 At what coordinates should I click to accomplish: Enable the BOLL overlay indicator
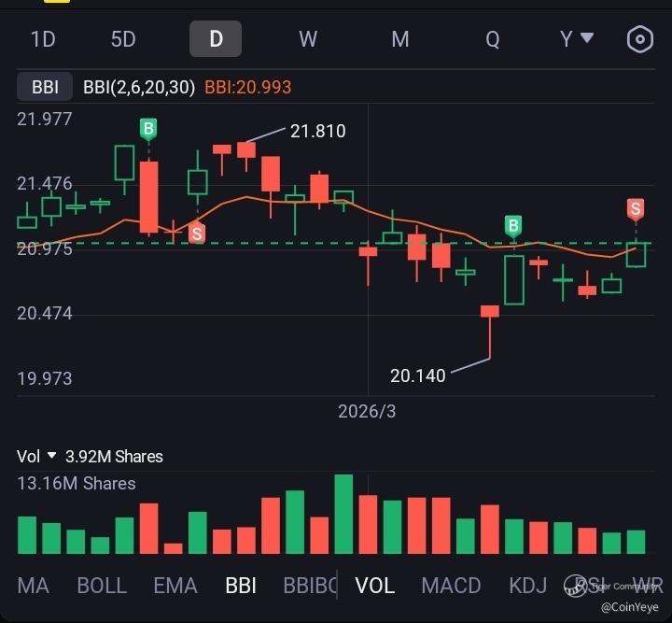[x=102, y=586]
